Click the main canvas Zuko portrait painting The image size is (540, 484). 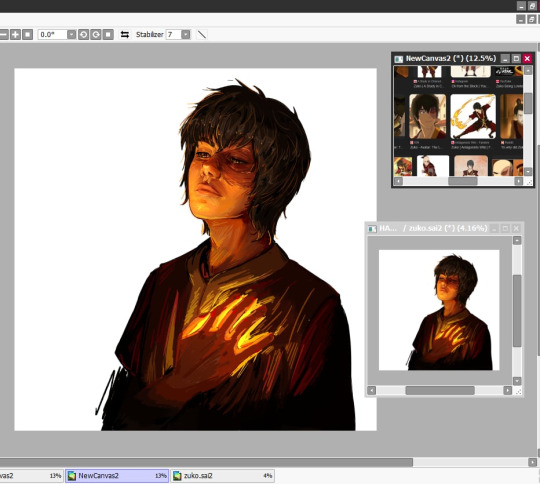coord(195,249)
